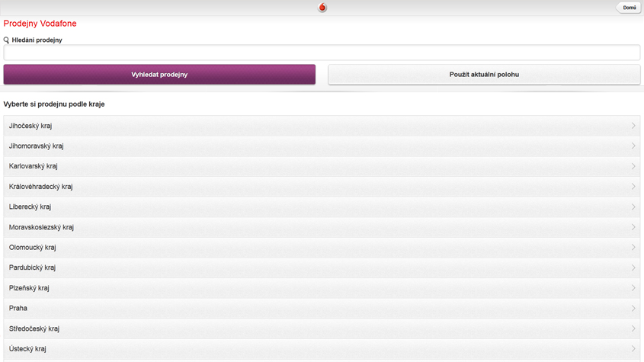
Task: Expand Středočeský kraj via its chevron
Action: coord(633,328)
